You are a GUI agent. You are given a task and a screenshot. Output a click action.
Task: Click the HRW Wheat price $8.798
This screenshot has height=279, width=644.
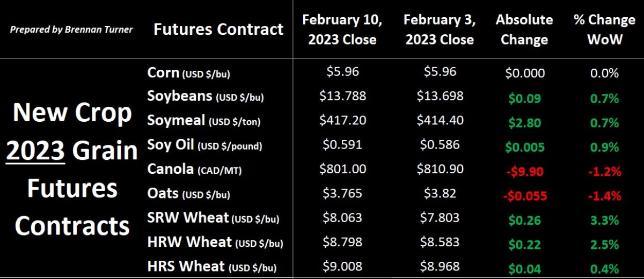click(342, 243)
